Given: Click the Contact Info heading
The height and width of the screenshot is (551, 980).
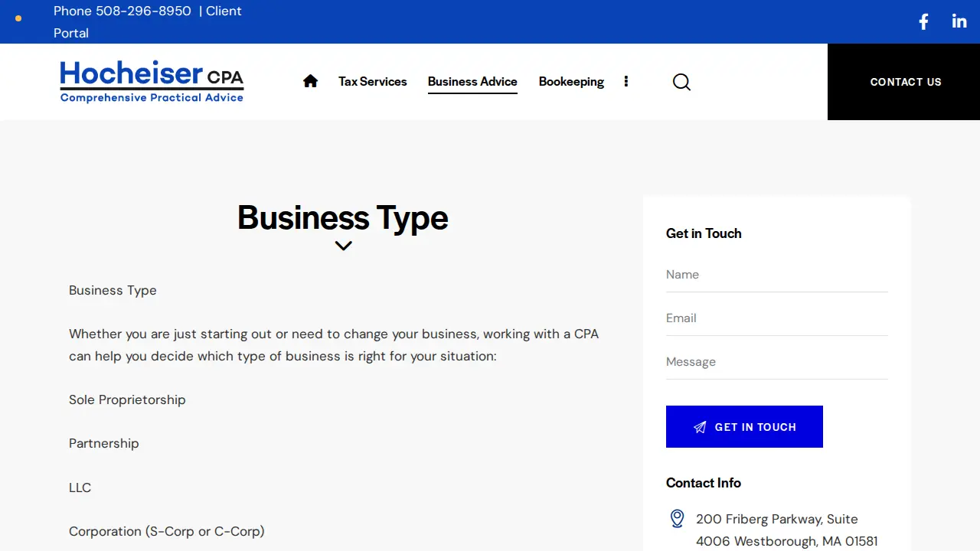Looking at the screenshot, I should tap(704, 483).
